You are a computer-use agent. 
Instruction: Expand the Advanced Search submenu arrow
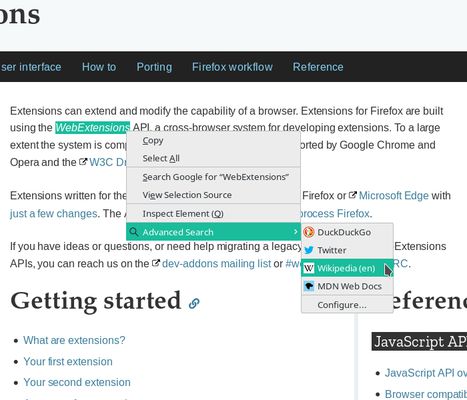tap(295, 232)
